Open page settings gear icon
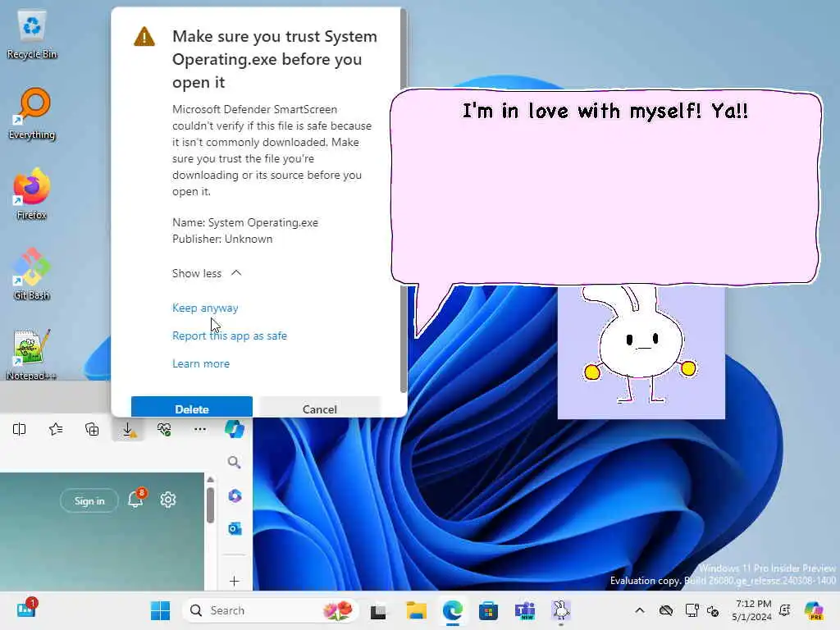 tap(167, 500)
